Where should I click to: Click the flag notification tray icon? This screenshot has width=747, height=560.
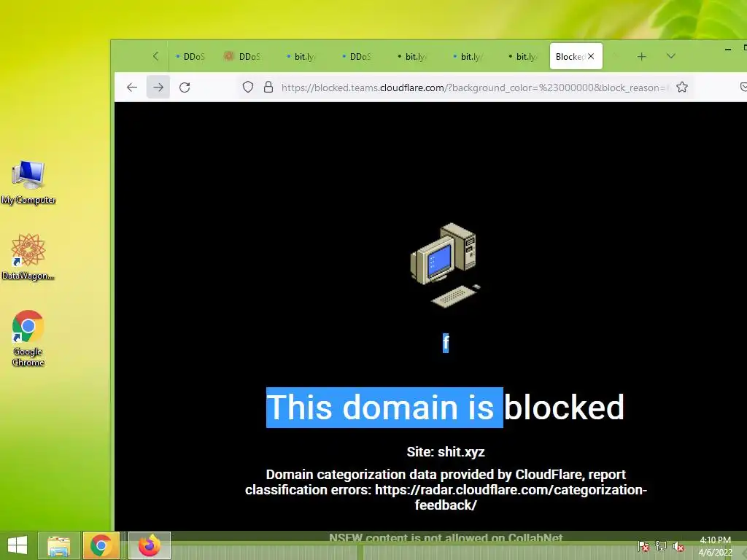pos(643,546)
